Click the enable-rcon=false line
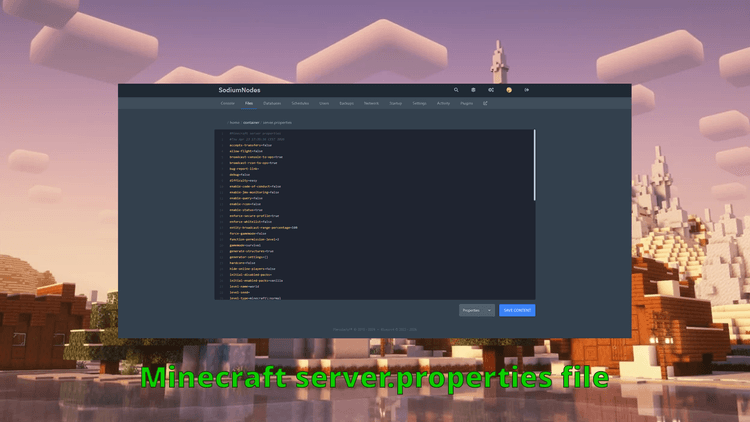 245,204
